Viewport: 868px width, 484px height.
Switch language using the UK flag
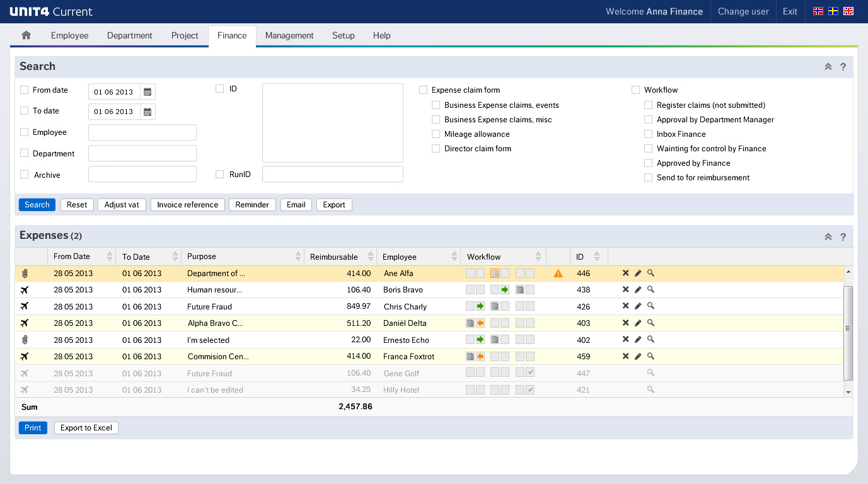click(848, 11)
